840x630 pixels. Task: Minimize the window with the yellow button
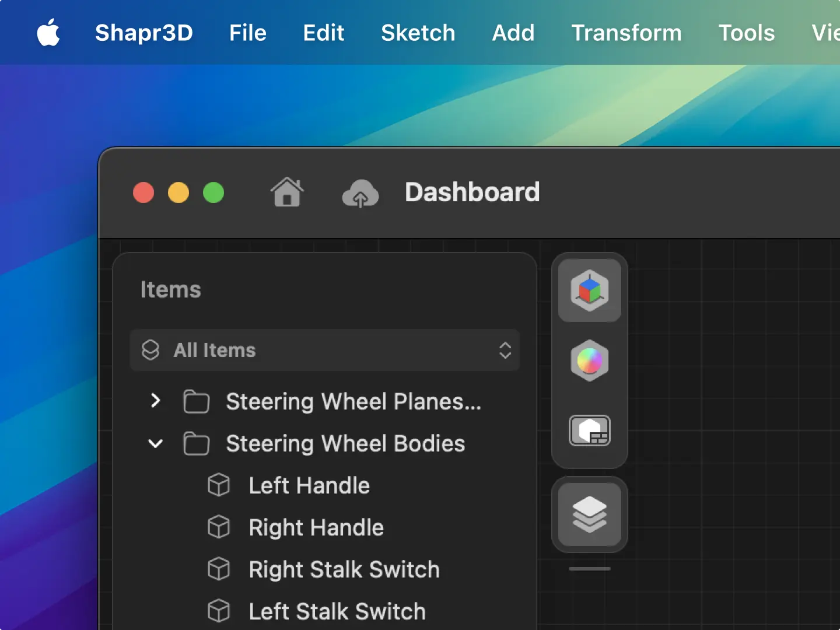[x=178, y=192]
